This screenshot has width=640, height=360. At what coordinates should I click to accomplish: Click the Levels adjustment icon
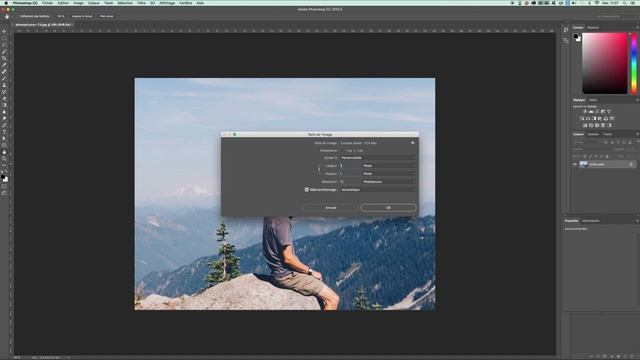point(591,111)
